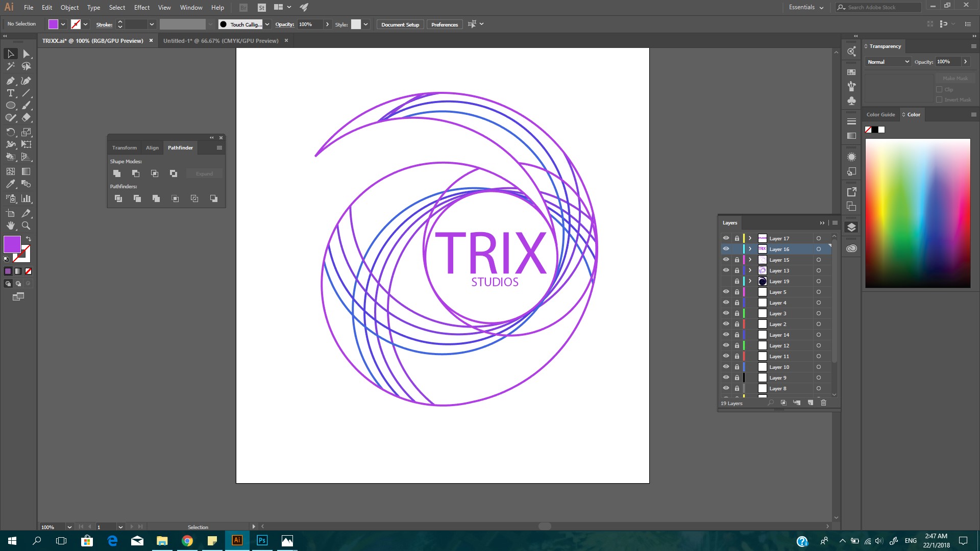Unlock Layer 5 lock icon

pyautogui.click(x=737, y=292)
